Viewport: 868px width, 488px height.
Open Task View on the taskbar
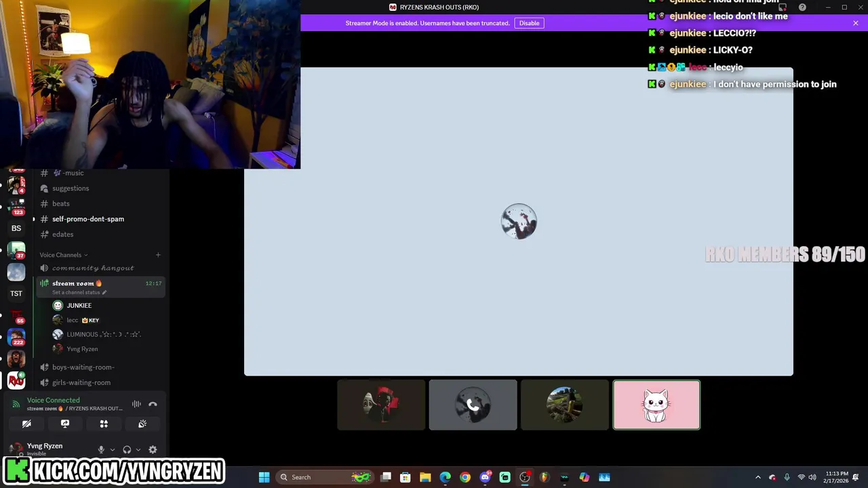[386, 477]
